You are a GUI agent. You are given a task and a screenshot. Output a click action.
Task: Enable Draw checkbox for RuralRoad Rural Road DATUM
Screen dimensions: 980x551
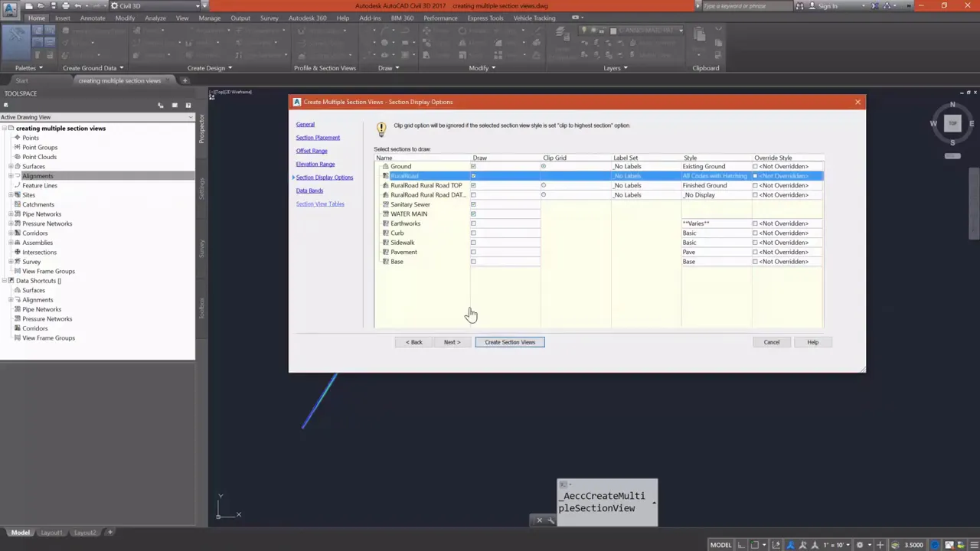(x=473, y=194)
